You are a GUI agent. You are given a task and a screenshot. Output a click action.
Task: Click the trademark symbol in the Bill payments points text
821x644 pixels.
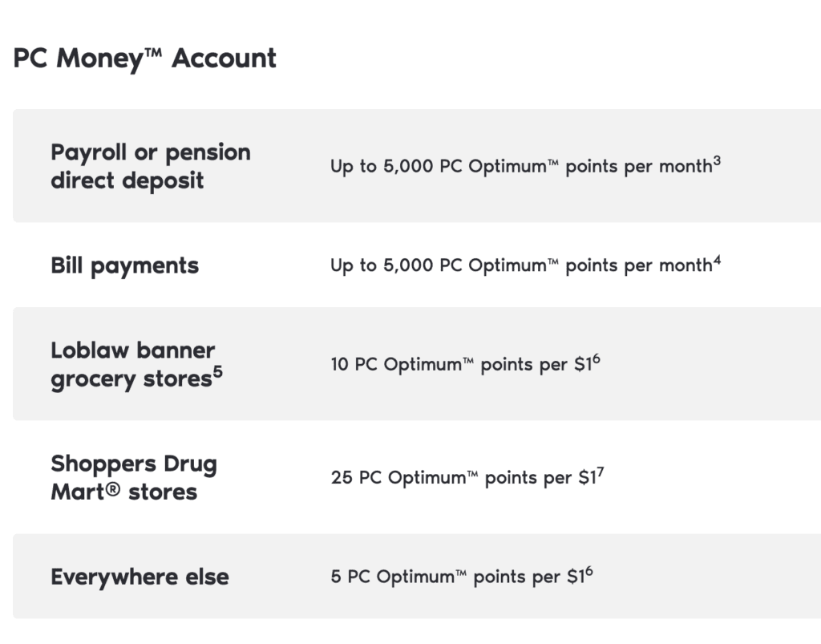coord(552,261)
